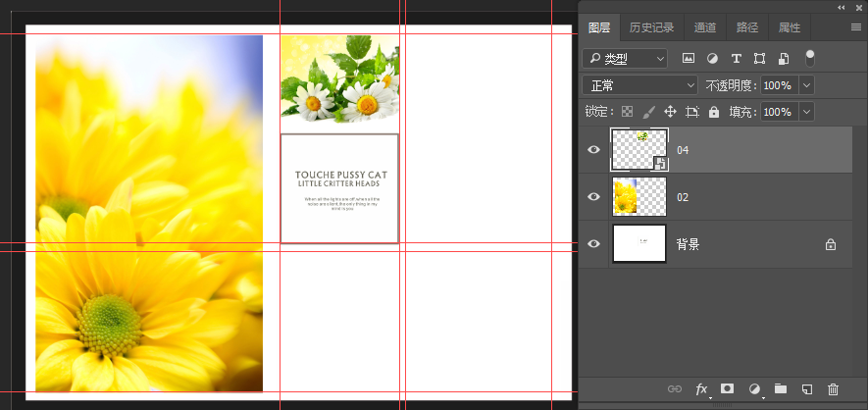
Task: Open the Layers panel options menu
Action: 856,27
